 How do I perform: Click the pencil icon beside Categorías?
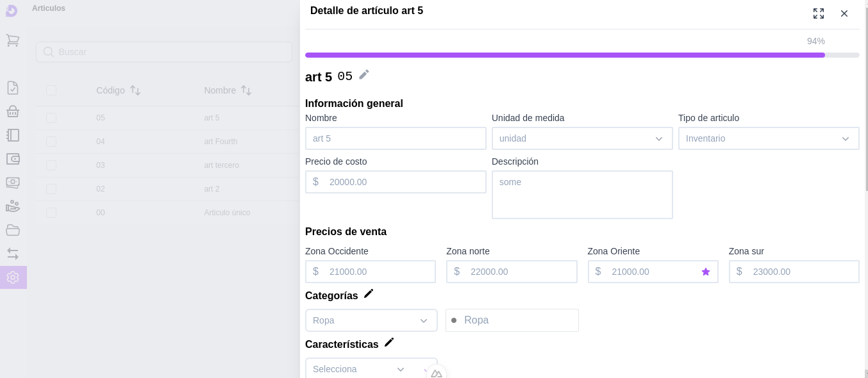pyautogui.click(x=369, y=294)
